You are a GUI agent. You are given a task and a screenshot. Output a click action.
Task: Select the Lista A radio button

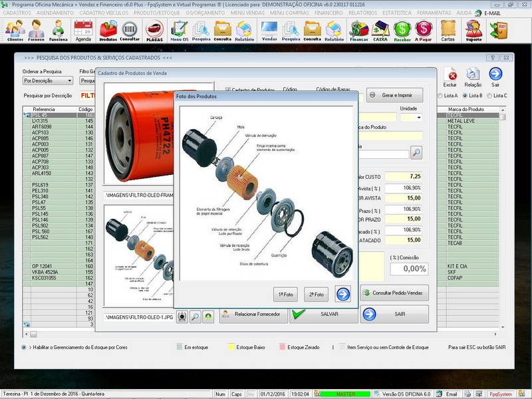440,96
